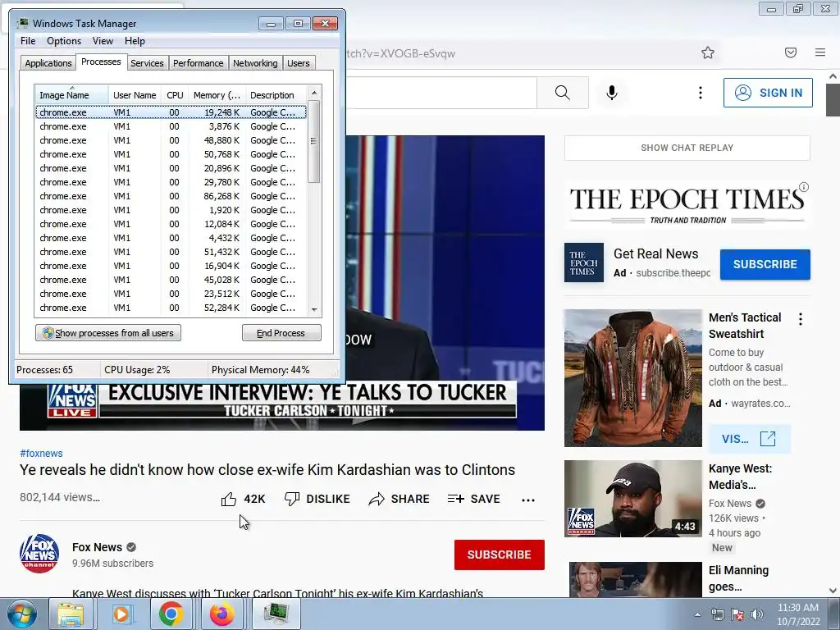This screenshot has height=630, width=840.
Task: Open the Help menu in Task Manager
Action: (x=135, y=41)
